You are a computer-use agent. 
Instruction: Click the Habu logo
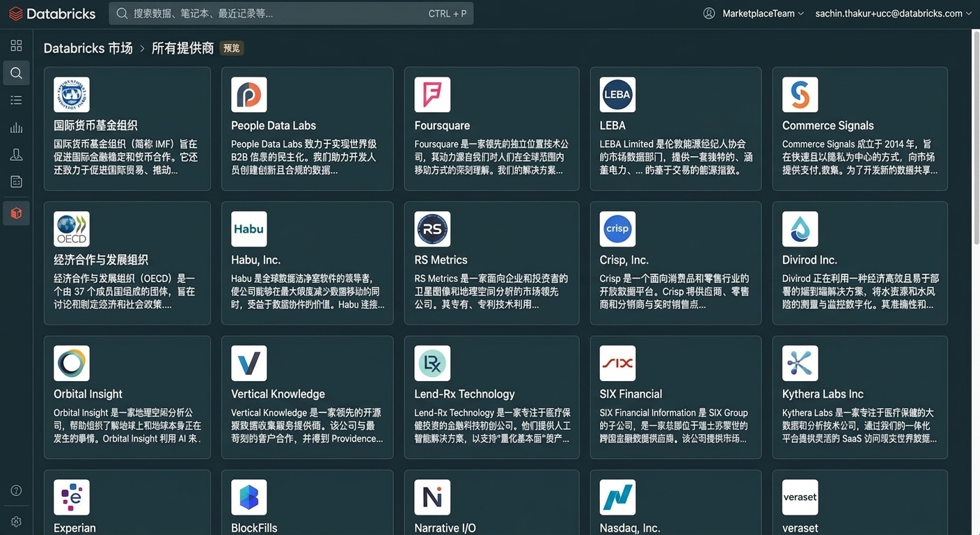coord(249,229)
